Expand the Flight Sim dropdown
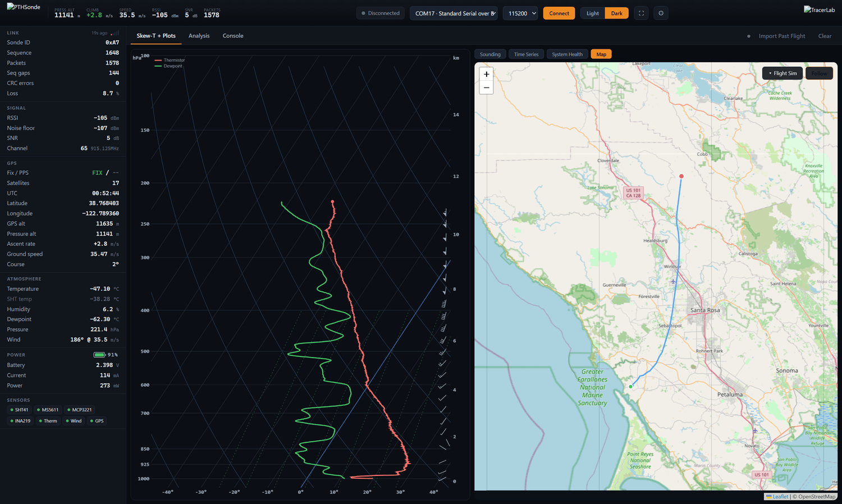 click(782, 74)
